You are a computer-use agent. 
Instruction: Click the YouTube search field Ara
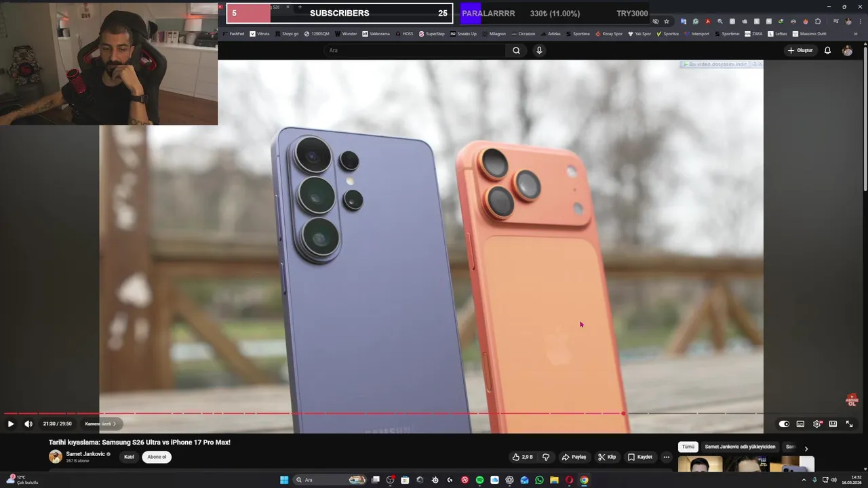415,50
